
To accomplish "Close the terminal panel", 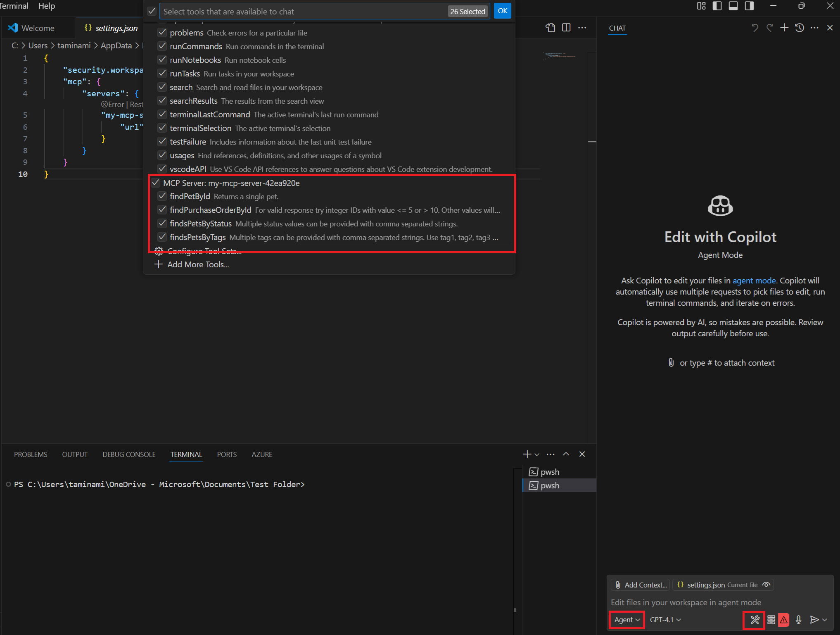I will click(582, 454).
